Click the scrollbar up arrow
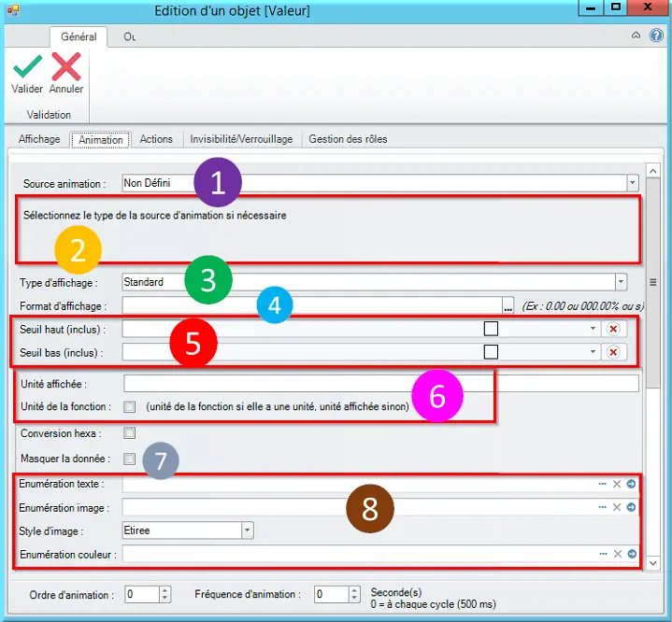Viewport: 672px width, 622px height. [652, 171]
